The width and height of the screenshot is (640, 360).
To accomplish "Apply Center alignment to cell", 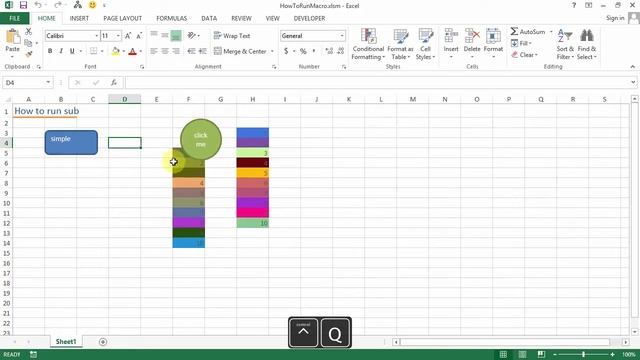I will click(165, 51).
